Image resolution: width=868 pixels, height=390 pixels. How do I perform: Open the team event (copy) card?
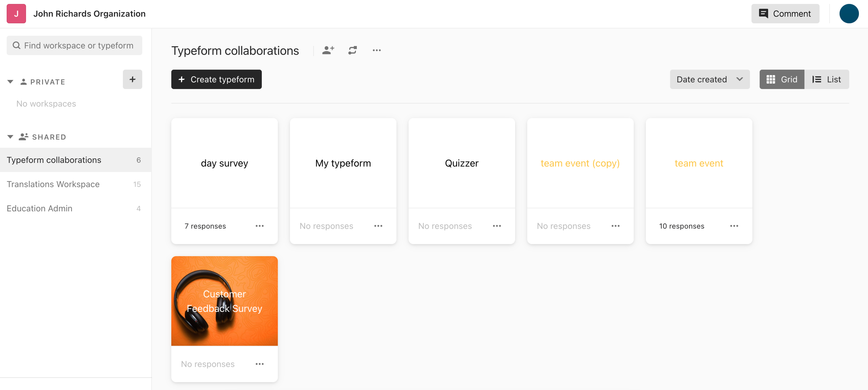(580, 163)
